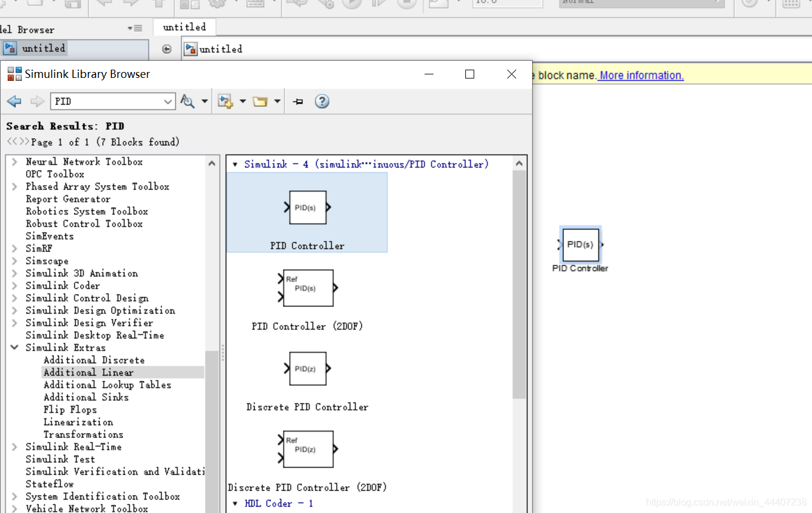This screenshot has height=513, width=812.
Task: Collapse the Simulink Extras node
Action: pos(14,348)
